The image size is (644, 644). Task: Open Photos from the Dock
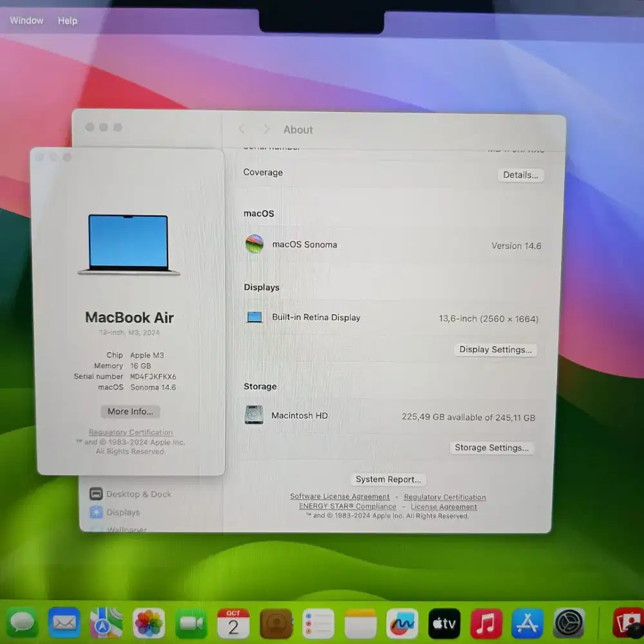(149, 623)
